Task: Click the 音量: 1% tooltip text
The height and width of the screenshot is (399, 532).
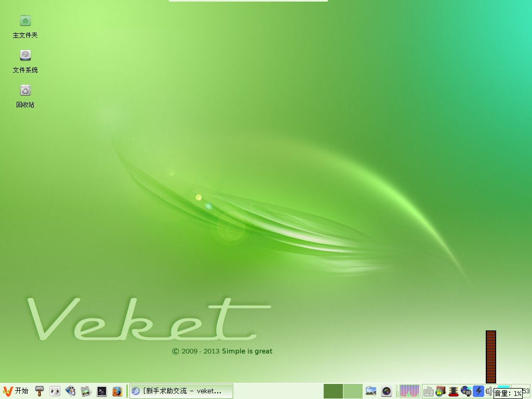Action: click(x=508, y=394)
